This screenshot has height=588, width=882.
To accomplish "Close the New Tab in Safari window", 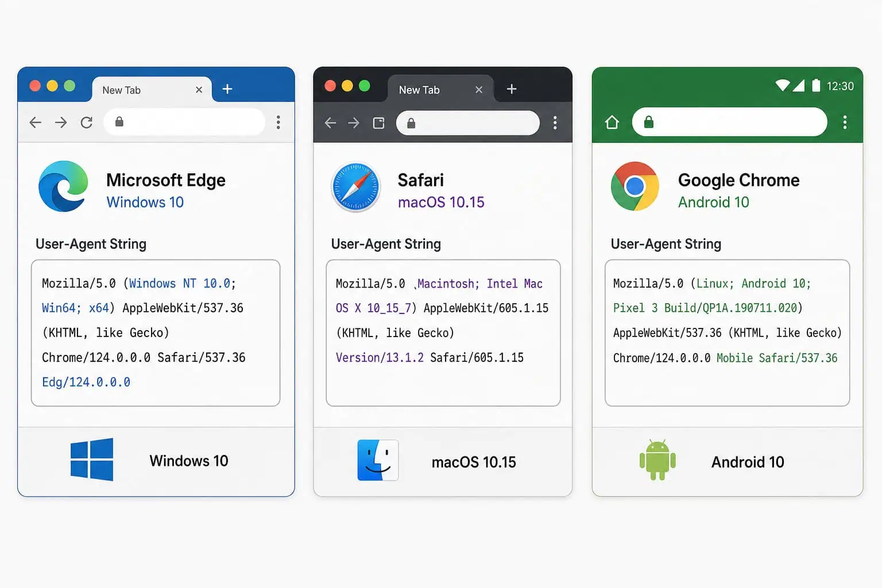I will coord(479,90).
